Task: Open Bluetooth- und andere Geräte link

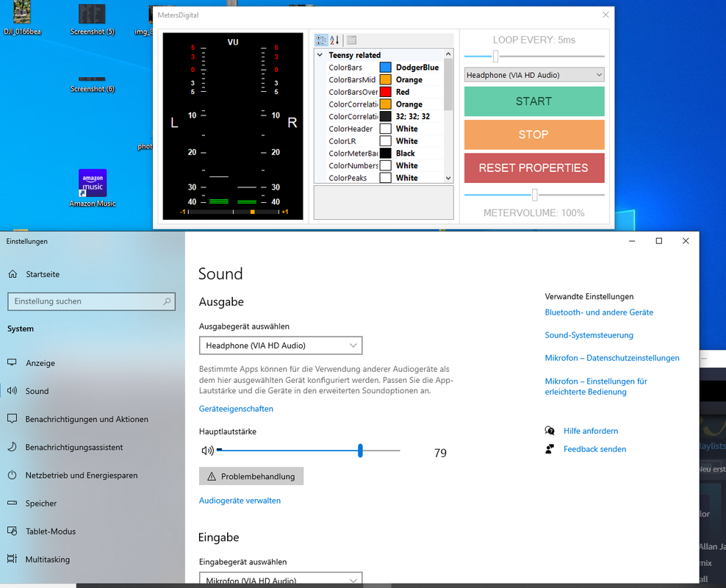Action: point(599,312)
